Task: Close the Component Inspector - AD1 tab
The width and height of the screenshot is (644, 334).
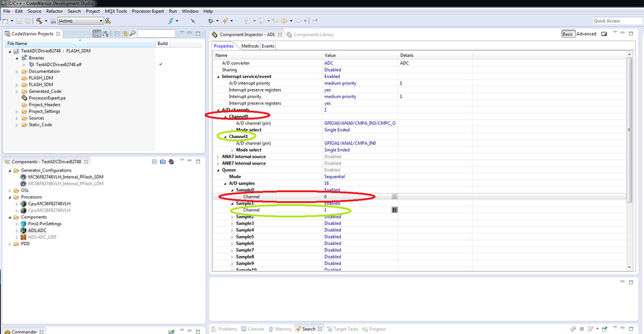Action: tap(280, 35)
